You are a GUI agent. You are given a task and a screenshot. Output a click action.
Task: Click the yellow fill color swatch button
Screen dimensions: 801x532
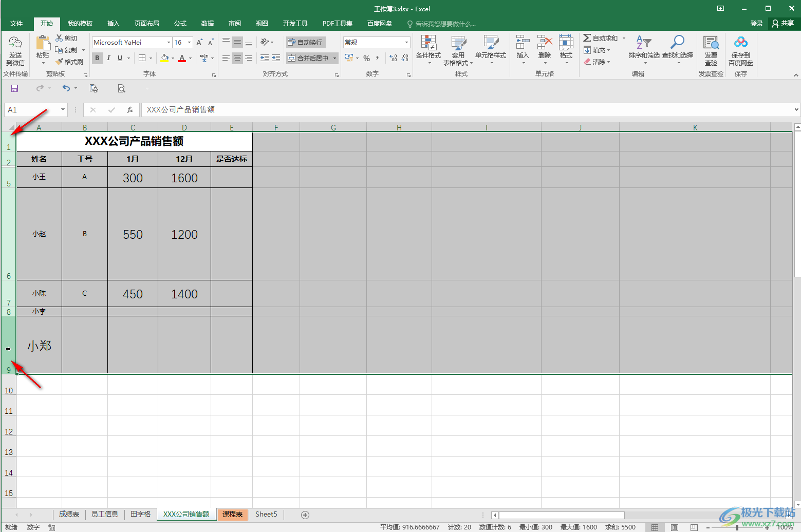[164, 58]
